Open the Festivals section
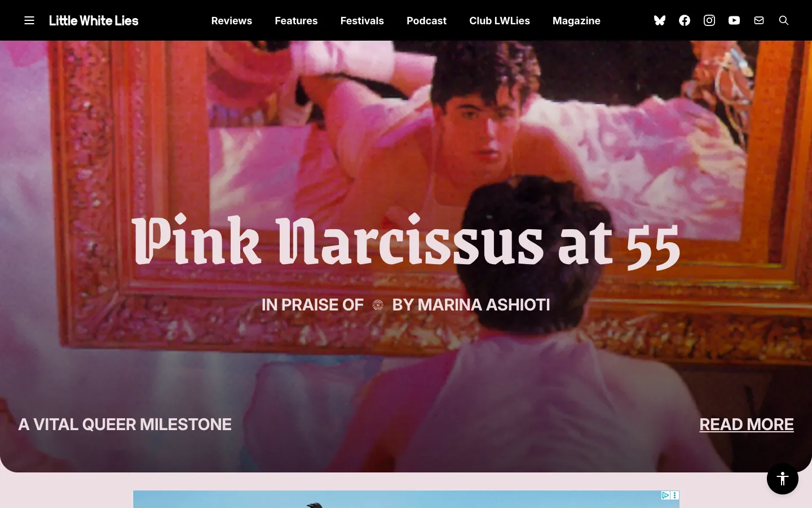 point(362,20)
